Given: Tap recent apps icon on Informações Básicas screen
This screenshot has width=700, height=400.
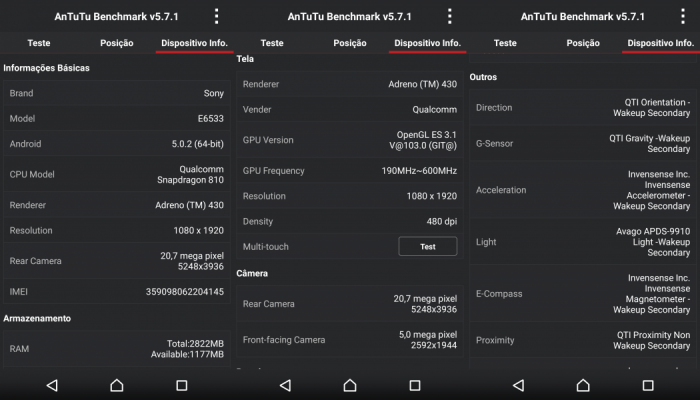Looking at the screenshot, I should point(182,385).
